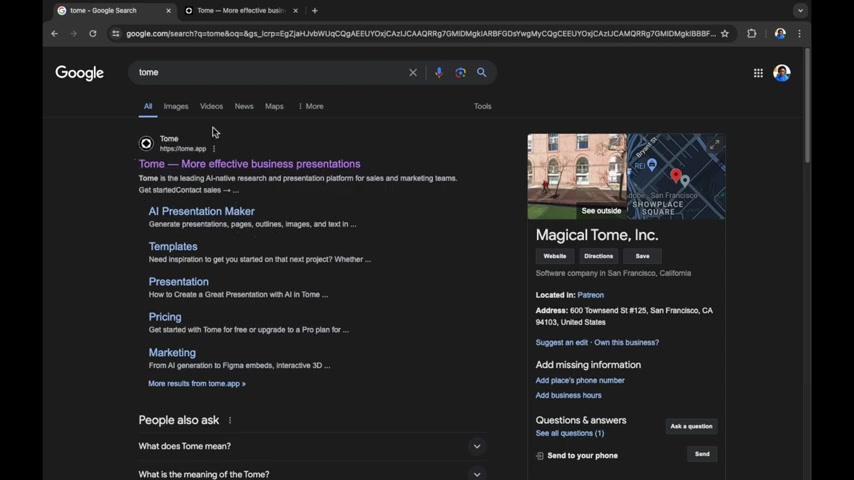Submit search with the magnifier icon
The width and height of the screenshot is (854, 480).
coord(482,72)
